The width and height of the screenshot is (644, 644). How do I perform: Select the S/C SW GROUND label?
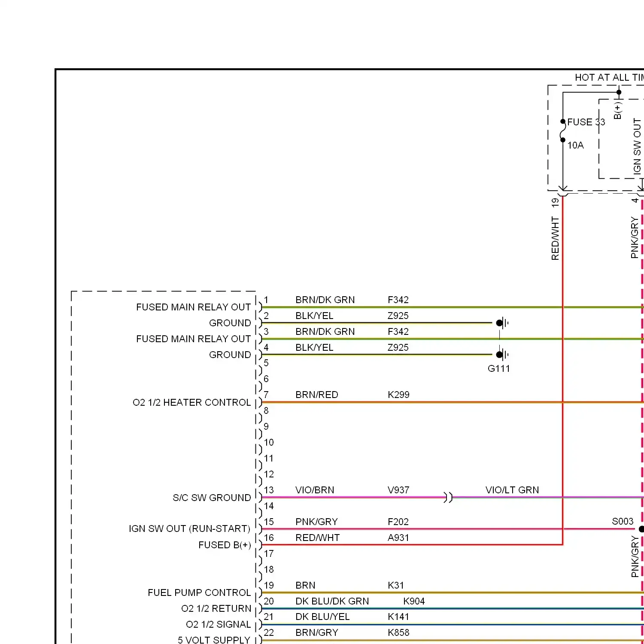point(212,498)
